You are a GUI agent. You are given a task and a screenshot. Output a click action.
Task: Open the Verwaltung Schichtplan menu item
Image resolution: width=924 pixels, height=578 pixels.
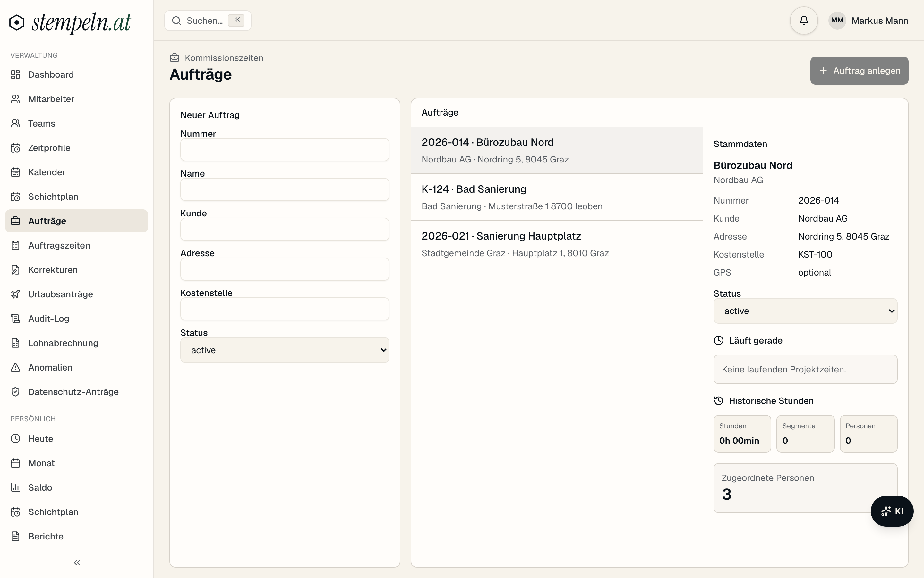[77, 197]
